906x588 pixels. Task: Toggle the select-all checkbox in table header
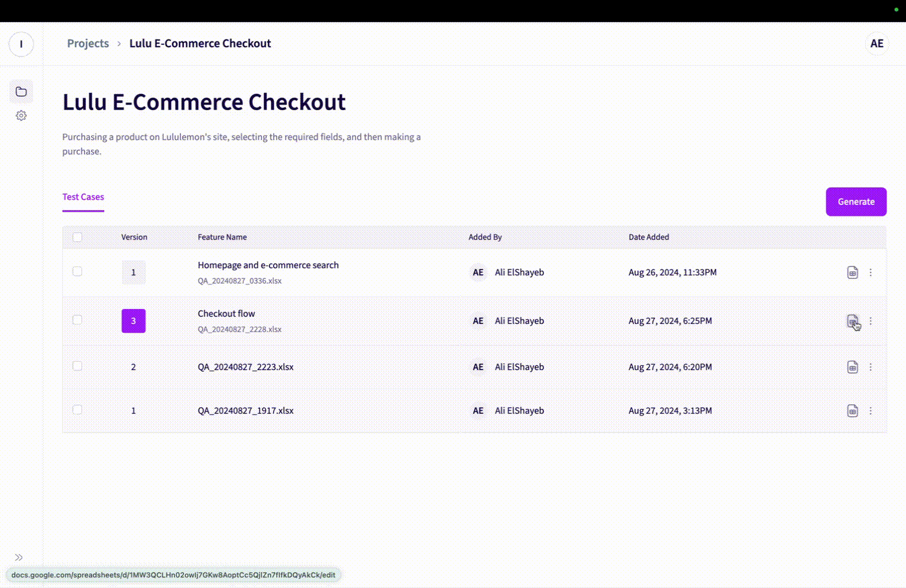tap(77, 237)
